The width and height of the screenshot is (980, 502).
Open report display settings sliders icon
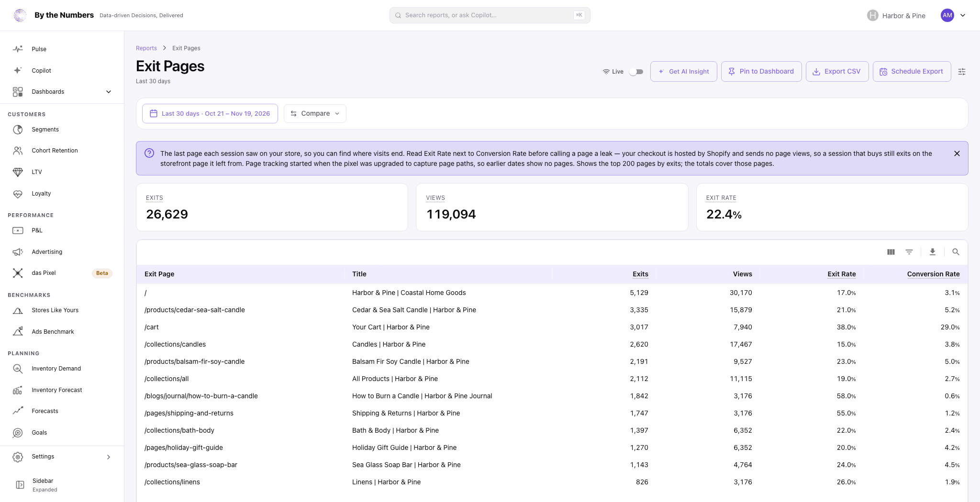(x=962, y=72)
